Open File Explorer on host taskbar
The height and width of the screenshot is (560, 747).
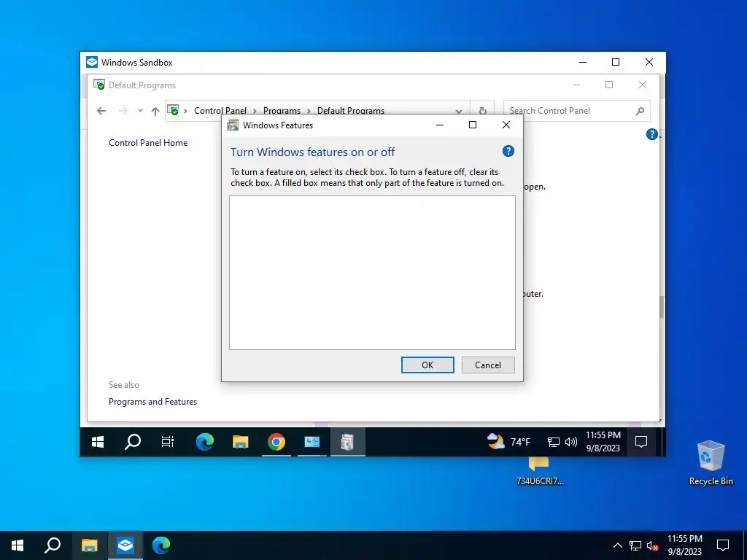[89, 545]
